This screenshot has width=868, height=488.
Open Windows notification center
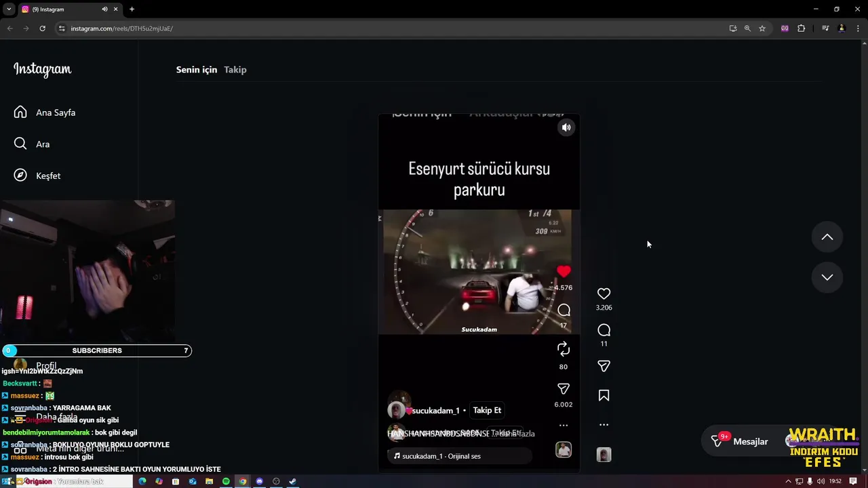click(853, 481)
